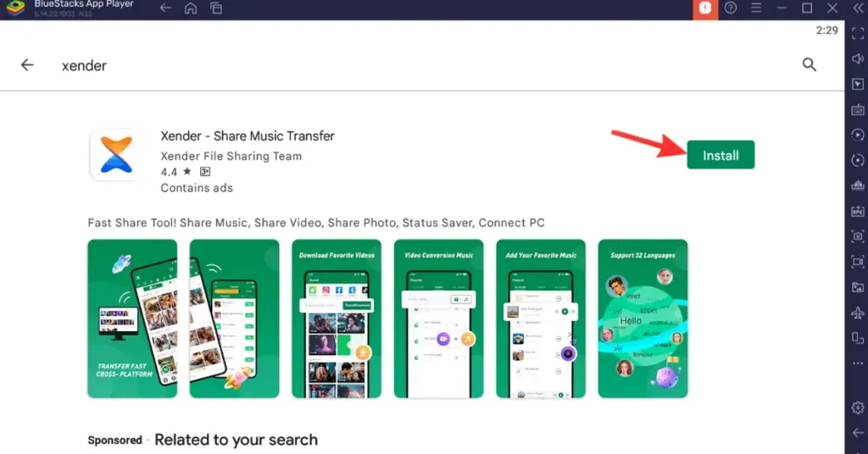The height and width of the screenshot is (454, 868).
Task: Click the orange notification alert icon
Action: click(705, 8)
